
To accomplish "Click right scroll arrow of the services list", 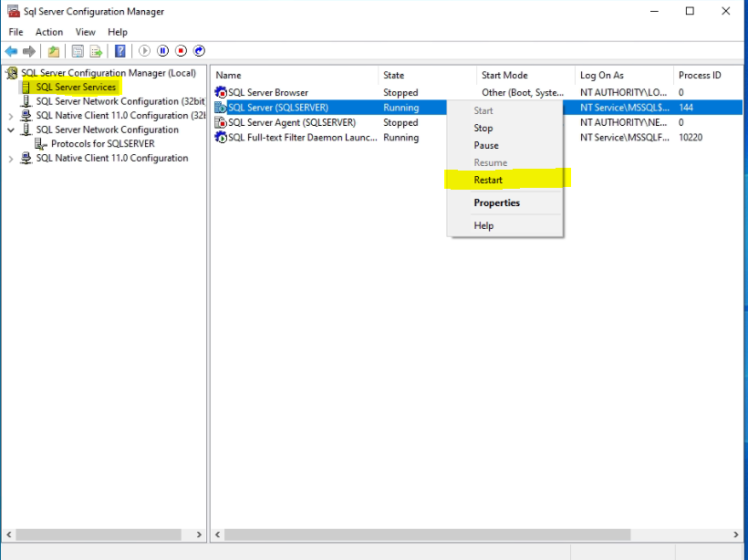I will tap(735, 534).
